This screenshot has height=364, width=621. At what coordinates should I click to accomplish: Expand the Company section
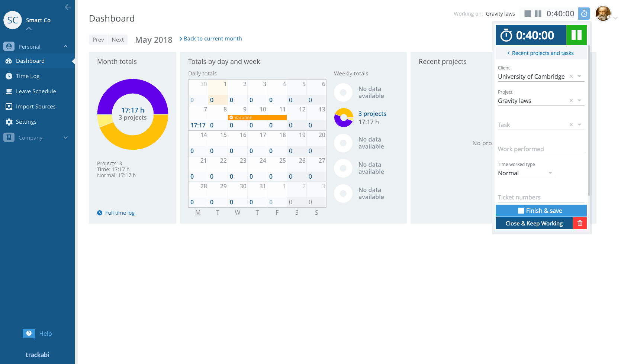(66, 137)
